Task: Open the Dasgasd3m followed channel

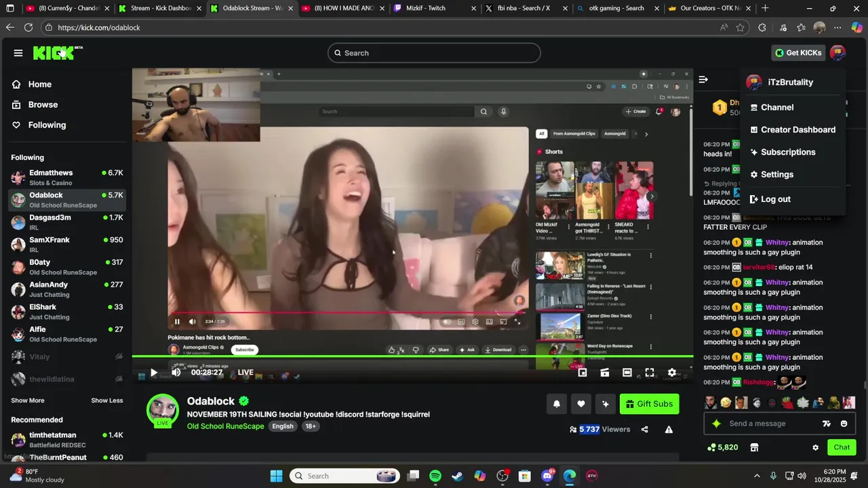Action: coord(66,222)
